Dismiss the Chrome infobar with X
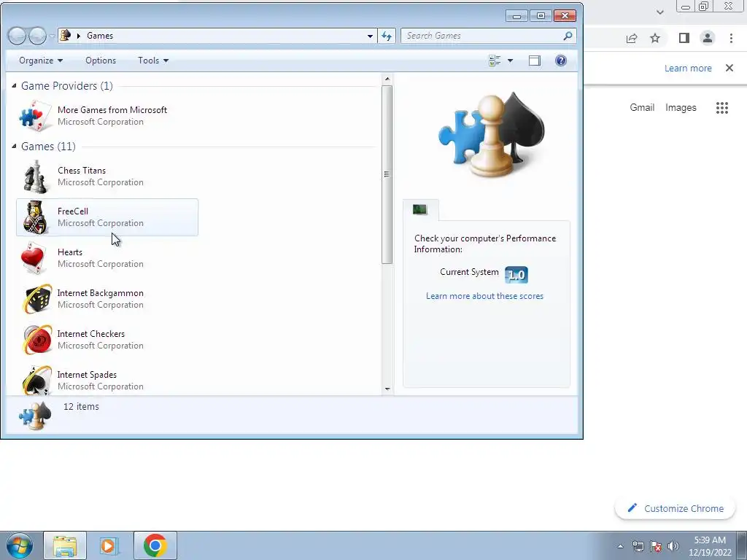The width and height of the screenshot is (747, 560). click(729, 68)
